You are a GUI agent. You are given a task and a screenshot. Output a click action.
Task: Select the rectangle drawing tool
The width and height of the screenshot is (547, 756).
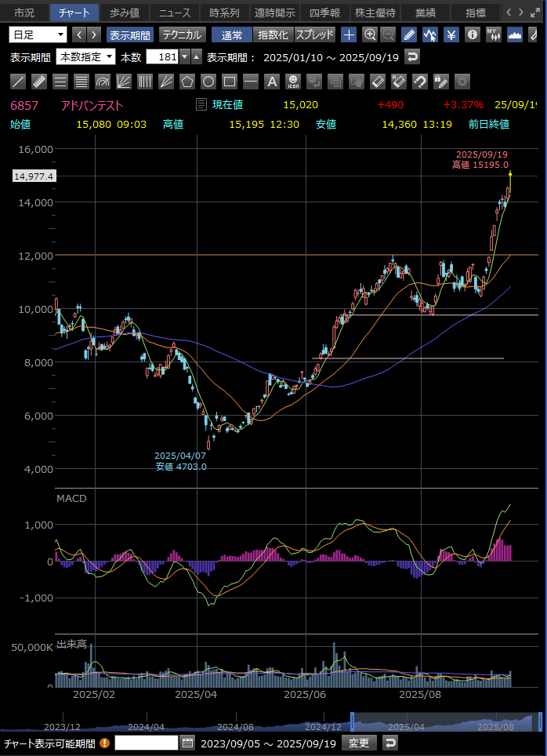point(229,82)
